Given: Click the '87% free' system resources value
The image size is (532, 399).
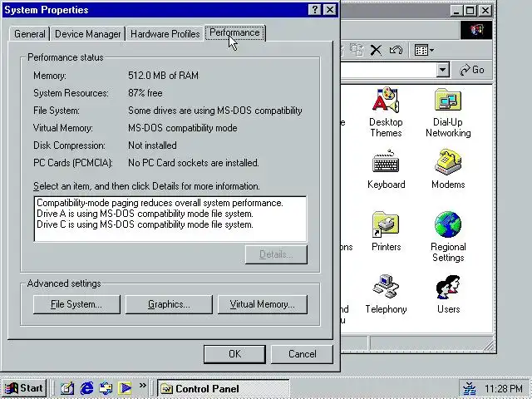Looking at the screenshot, I should pyautogui.click(x=145, y=93).
